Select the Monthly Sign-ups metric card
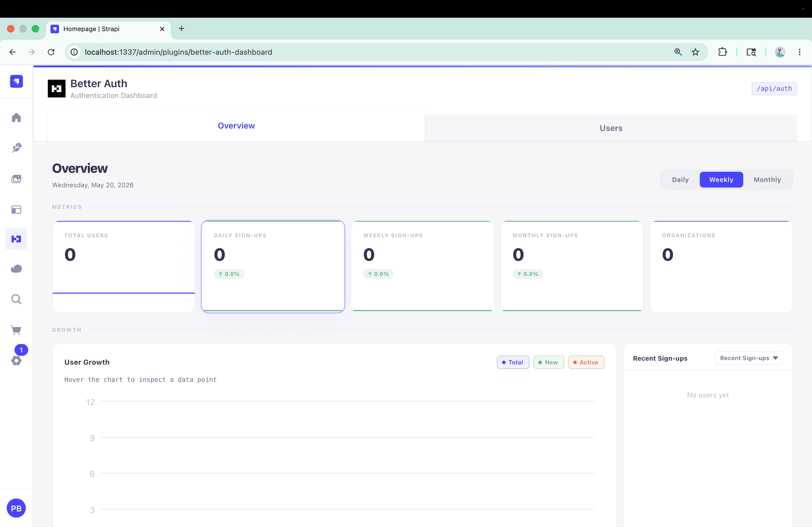 (572, 266)
